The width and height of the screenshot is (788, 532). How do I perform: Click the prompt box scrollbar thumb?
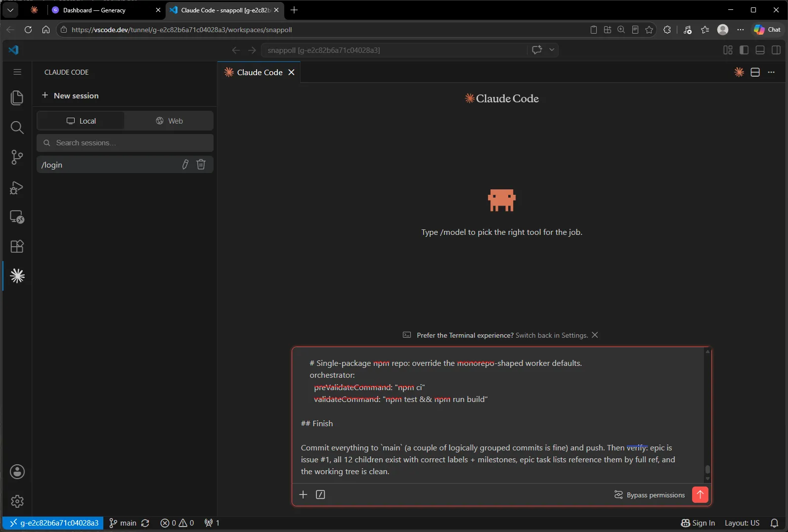(x=707, y=469)
